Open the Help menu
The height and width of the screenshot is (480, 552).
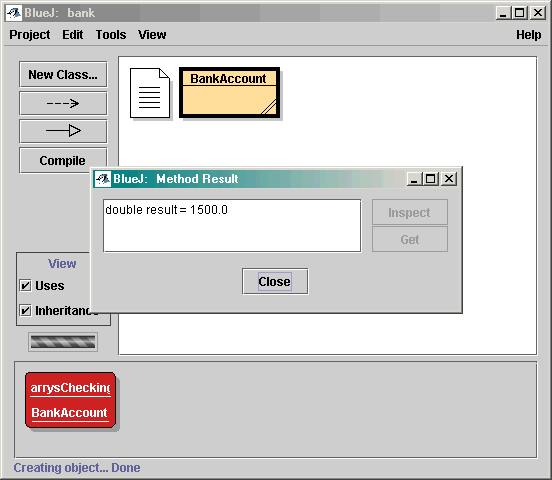528,35
